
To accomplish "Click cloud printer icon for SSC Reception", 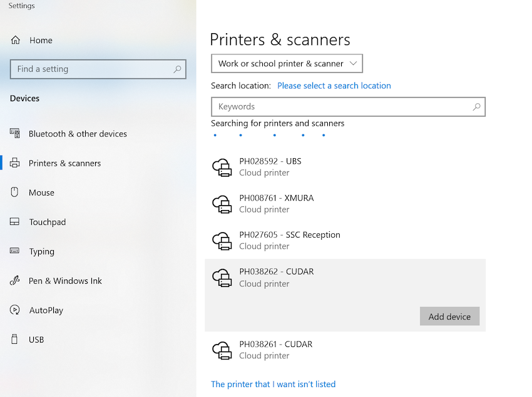I will point(222,241).
